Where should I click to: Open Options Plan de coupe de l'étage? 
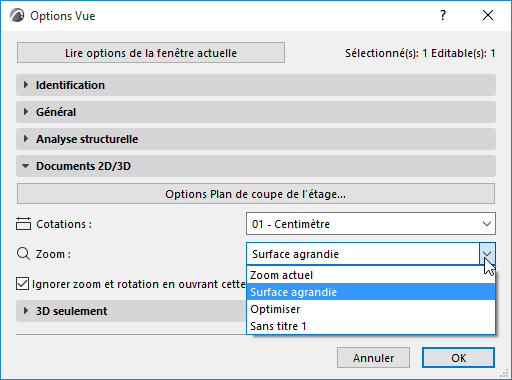[x=256, y=194]
